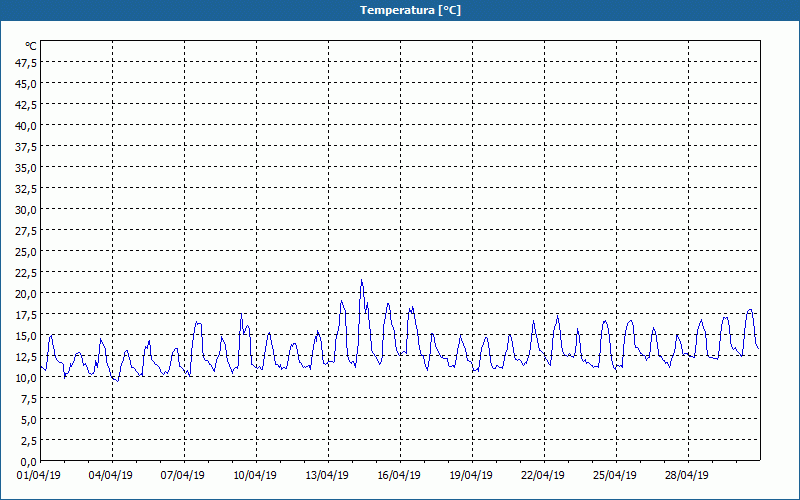Select the 25,0 y-axis value
Screen dimensions: 800x500
click(x=27, y=252)
